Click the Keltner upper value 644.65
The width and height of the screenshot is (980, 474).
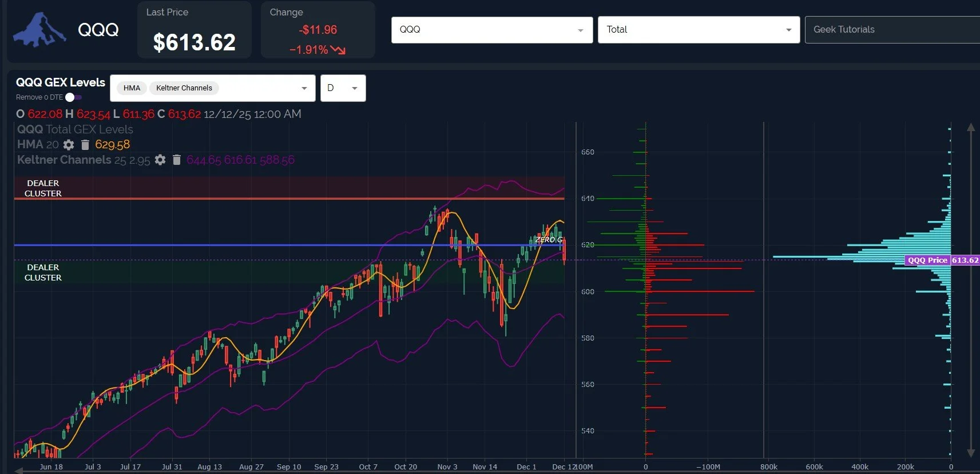click(204, 160)
